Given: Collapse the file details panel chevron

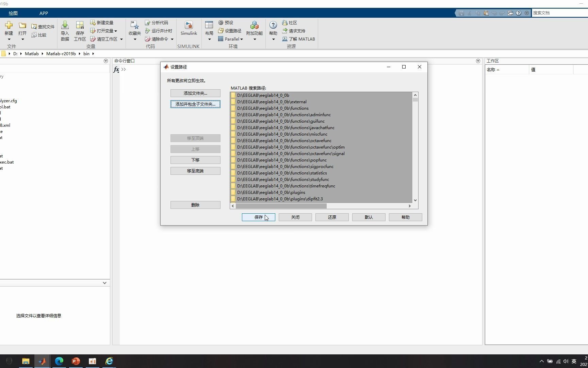Looking at the screenshot, I should pos(104,283).
